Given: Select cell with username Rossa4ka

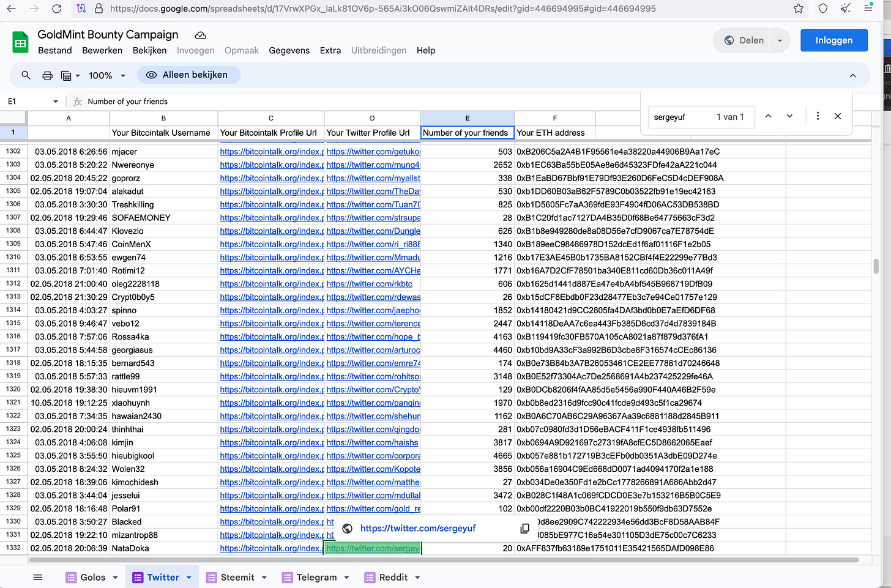Looking at the screenshot, I should click(x=163, y=337).
